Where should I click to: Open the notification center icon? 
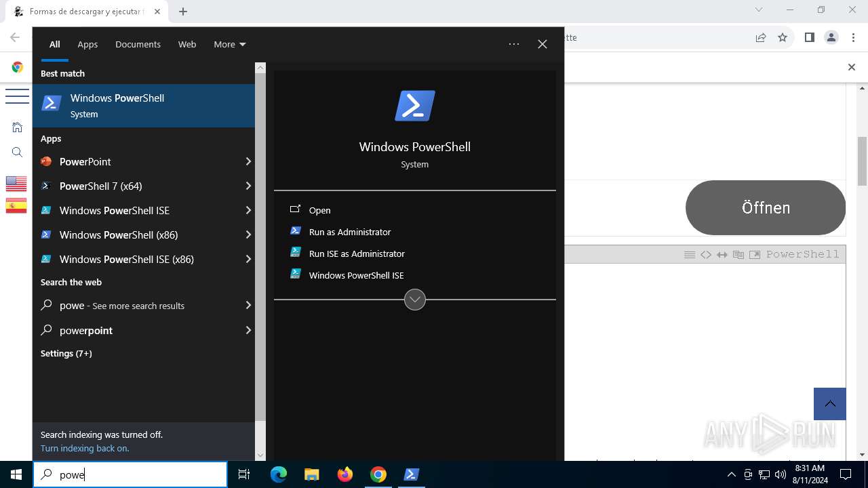[846, 474]
